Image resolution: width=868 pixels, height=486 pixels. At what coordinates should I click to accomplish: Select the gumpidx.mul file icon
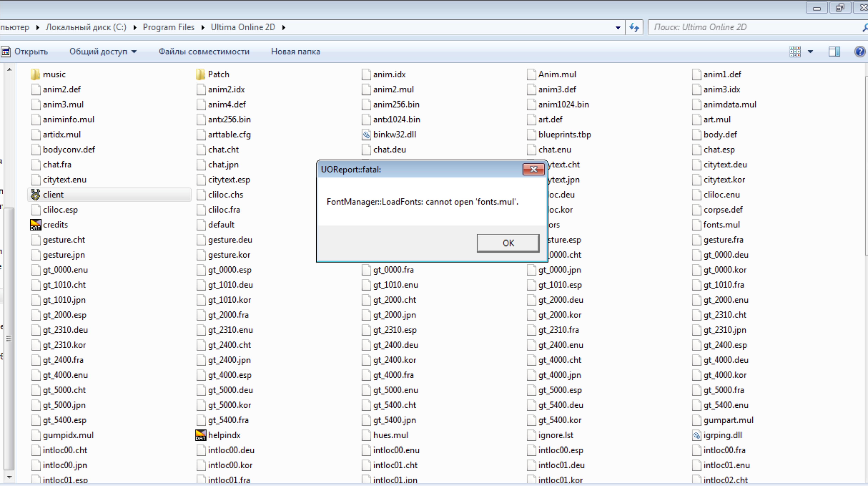click(36, 435)
